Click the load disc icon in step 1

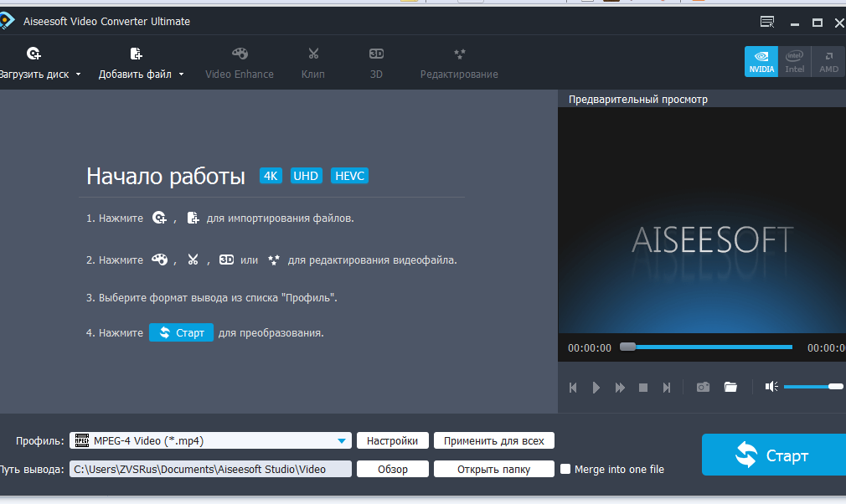pyautogui.click(x=159, y=218)
